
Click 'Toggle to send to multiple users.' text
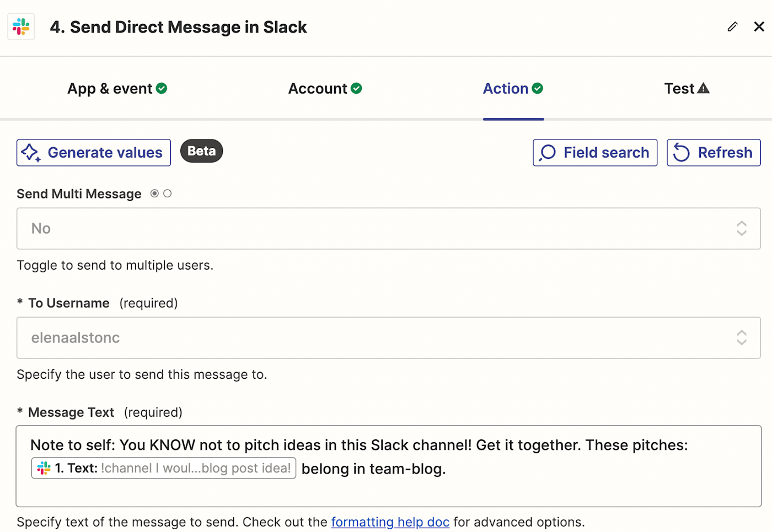point(115,265)
